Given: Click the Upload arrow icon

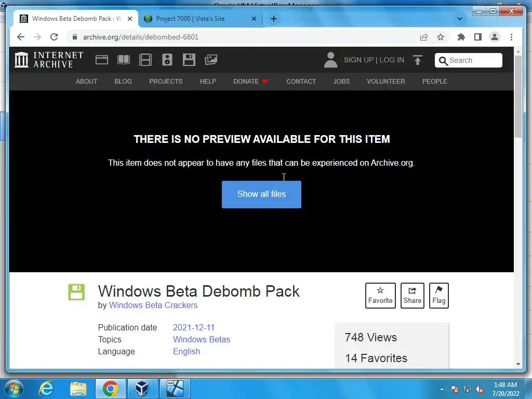Looking at the screenshot, I should [418, 60].
